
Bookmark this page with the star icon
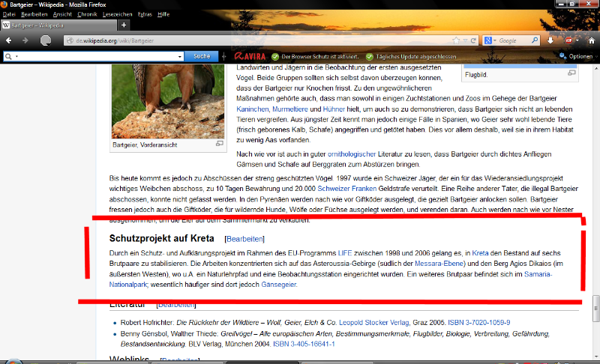click(x=455, y=40)
